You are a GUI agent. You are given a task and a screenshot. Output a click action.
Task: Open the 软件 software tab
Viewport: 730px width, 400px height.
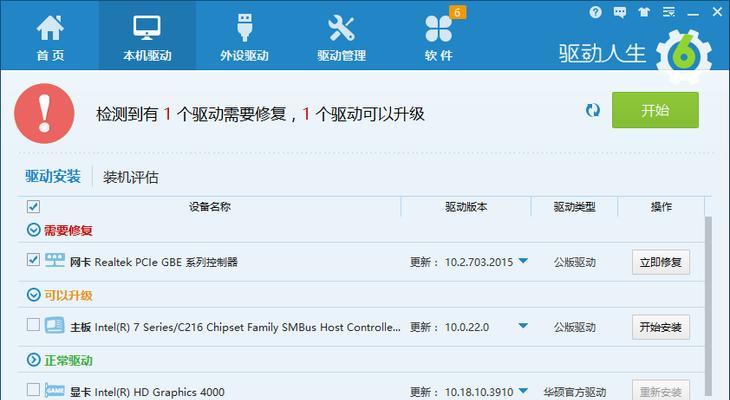(438, 40)
